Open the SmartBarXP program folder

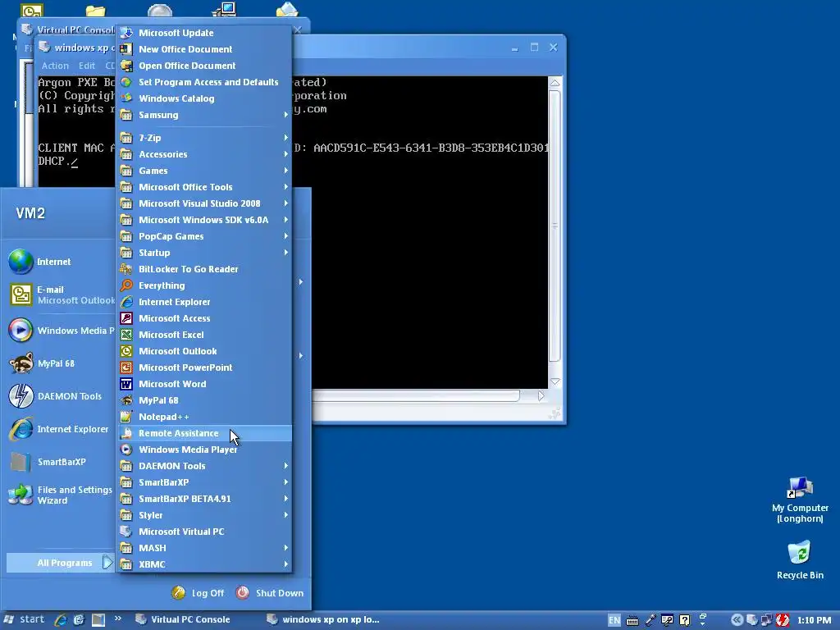[x=204, y=482]
